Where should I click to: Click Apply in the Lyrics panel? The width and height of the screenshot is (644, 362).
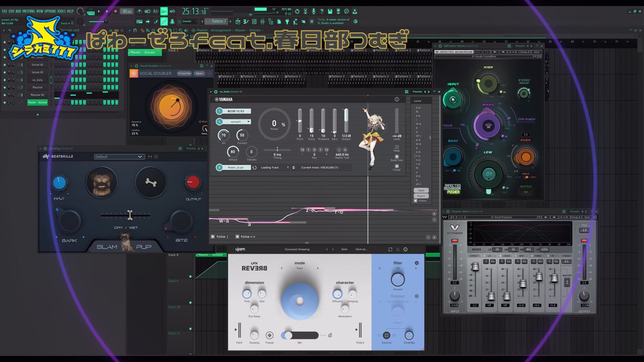tap(421, 190)
